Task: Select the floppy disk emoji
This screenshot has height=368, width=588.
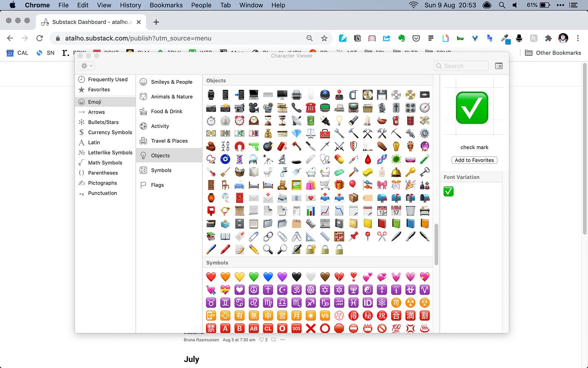Action: coord(382,95)
